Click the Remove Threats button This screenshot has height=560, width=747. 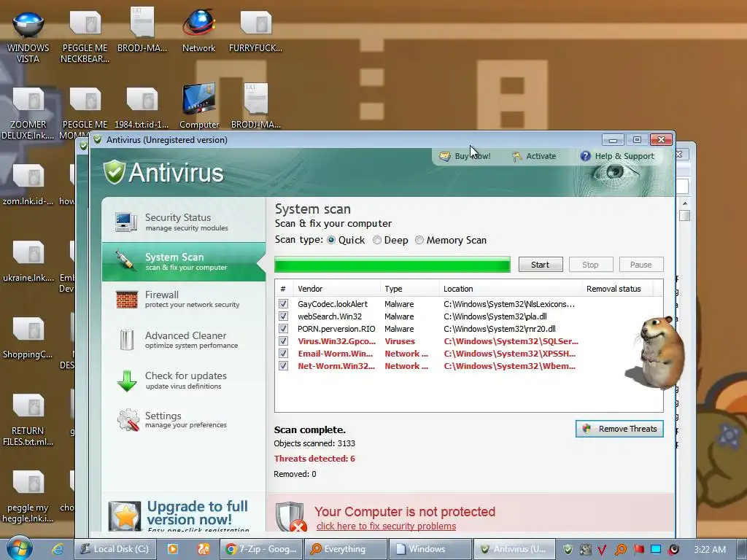coord(619,429)
